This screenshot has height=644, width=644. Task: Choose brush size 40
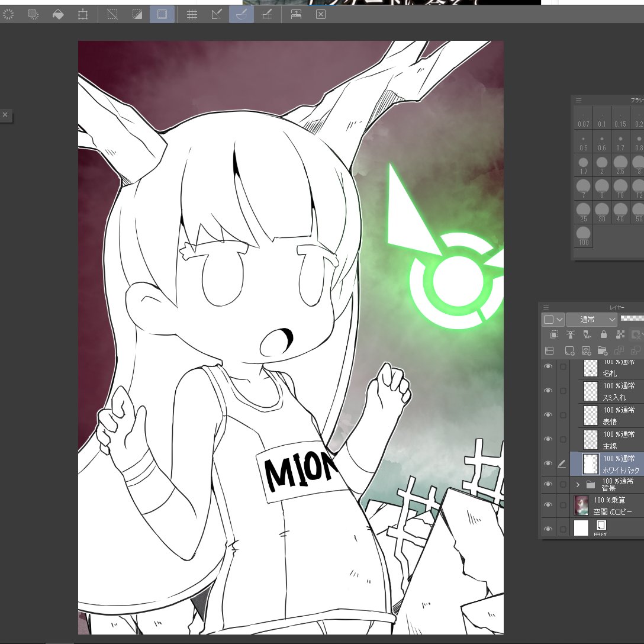click(620, 212)
